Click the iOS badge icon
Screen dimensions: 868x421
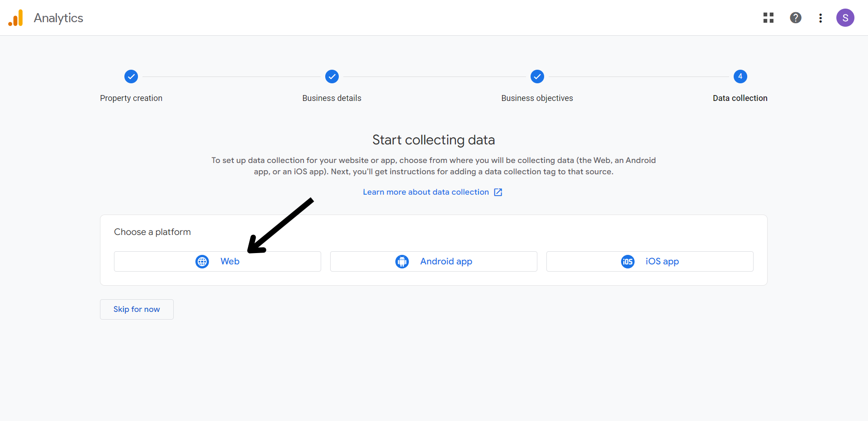[x=627, y=262]
